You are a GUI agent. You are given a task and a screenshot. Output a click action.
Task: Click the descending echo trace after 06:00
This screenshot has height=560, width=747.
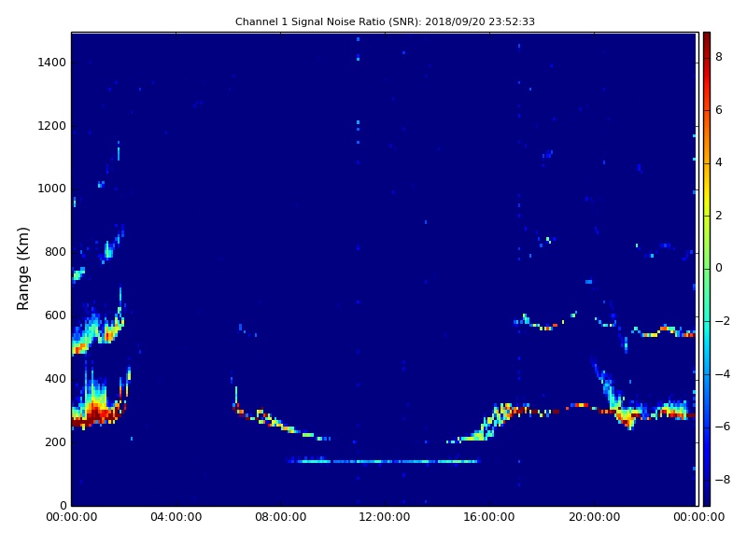click(281, 419)
